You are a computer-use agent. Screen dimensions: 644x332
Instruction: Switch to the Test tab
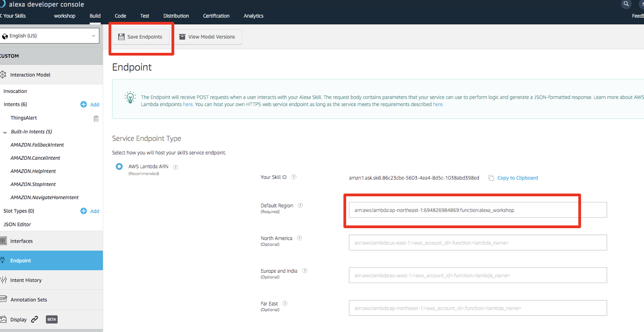[145, 16]
